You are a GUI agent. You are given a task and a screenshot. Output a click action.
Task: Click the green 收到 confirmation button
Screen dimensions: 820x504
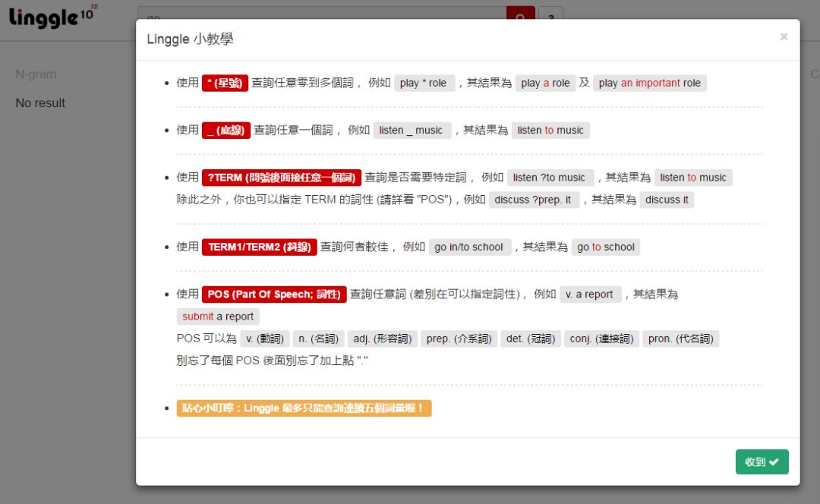coord(762,461)
